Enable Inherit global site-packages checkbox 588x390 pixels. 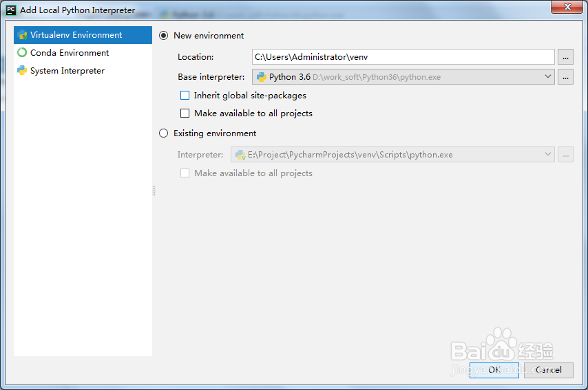[x=185, y=96]
